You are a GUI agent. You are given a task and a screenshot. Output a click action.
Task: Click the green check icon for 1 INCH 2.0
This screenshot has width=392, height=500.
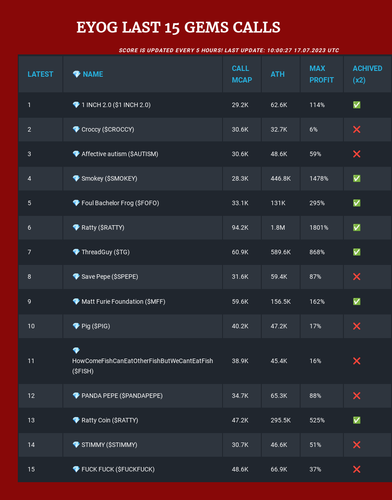coord(357,105)
